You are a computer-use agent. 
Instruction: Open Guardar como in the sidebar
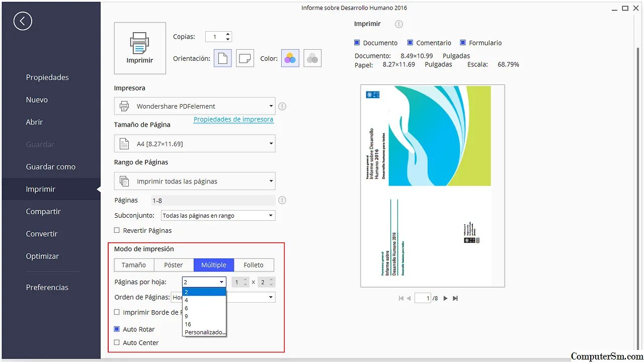pyautogui.click(x=51, y=167)
